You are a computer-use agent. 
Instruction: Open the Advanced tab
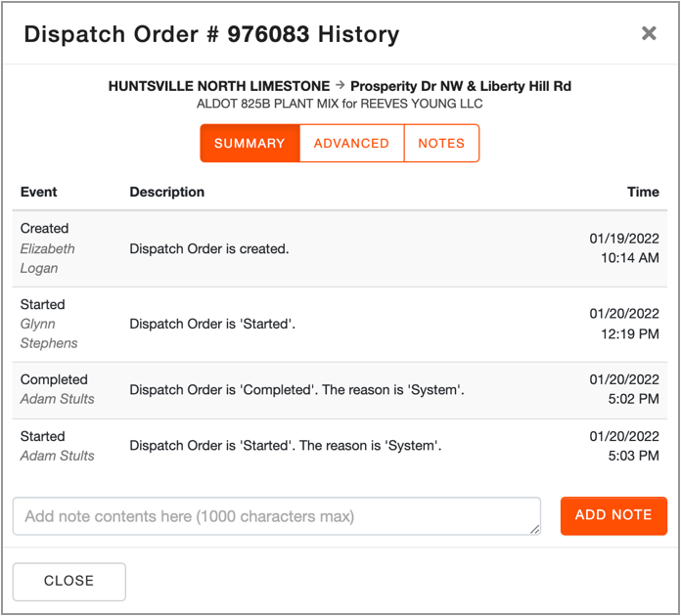click(x=351, y=144)
